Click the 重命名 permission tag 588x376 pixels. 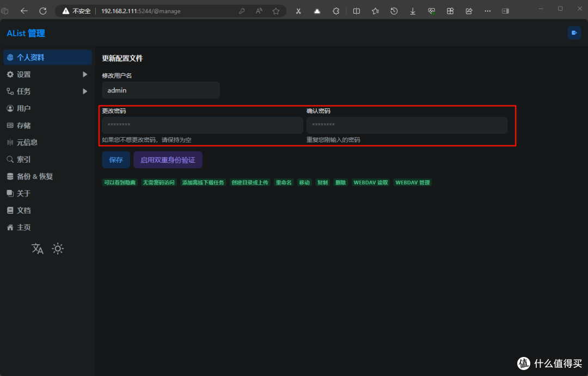tap(284, 183)
